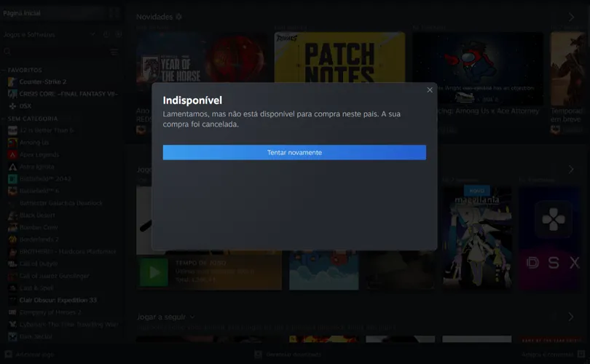
Task: Select the Astra Ignota entry icon
Action: [12, 167]
